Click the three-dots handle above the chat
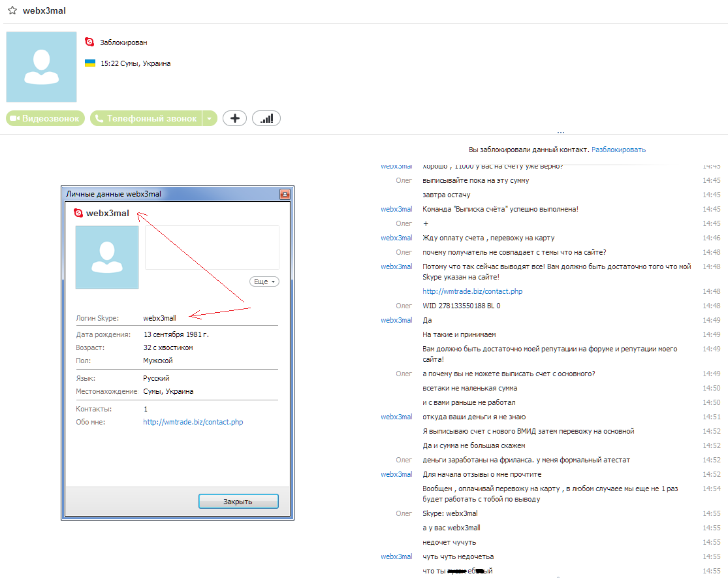 [x=561, y=133]
